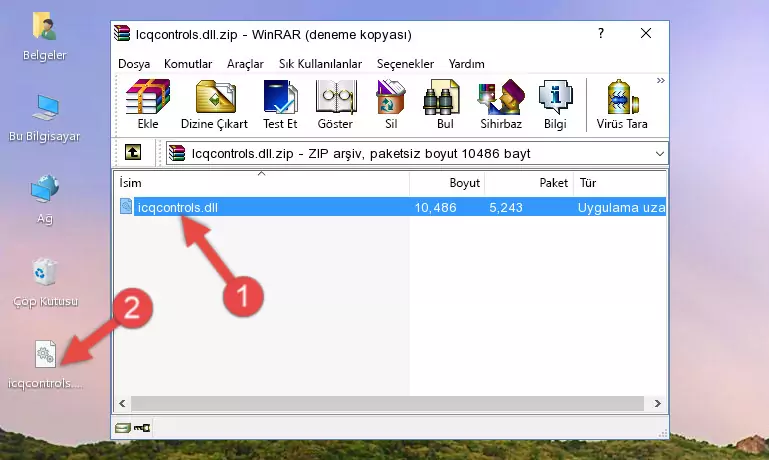Select the Çöp Kutusu recycle bin icon
This screenshot has height=460, width=769.
[45, 283]
